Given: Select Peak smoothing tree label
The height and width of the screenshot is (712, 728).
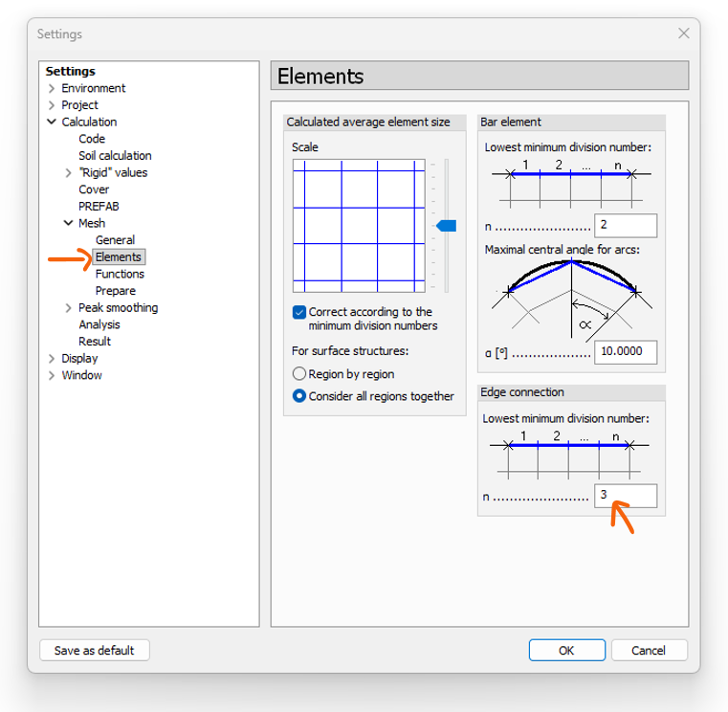Looking at the screenshot, I should (119, 308).
